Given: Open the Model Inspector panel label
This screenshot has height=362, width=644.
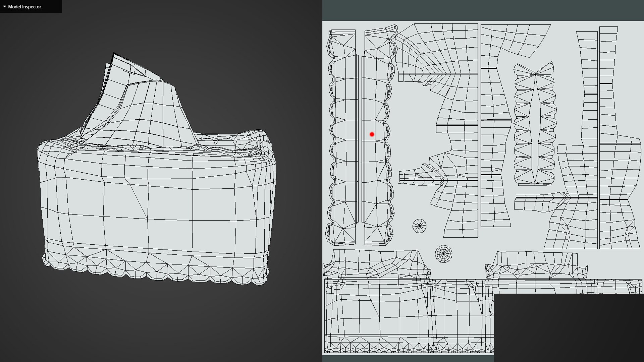Looking at the screenshot, I should pos(24,7).
